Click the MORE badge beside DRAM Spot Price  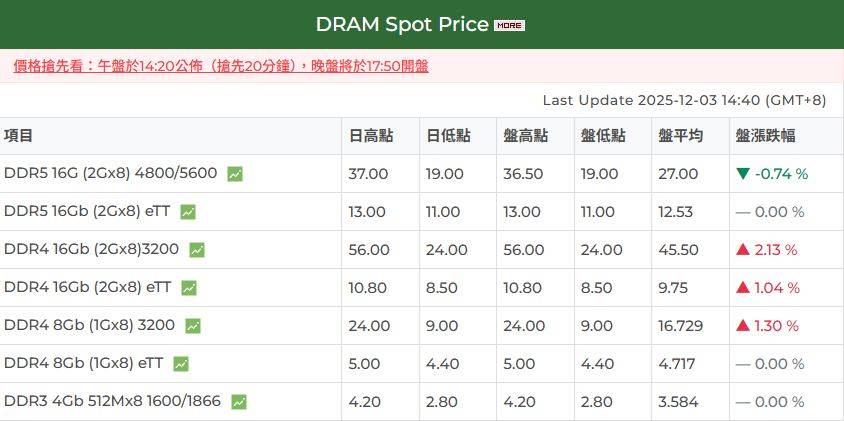[x=509, y=25]
